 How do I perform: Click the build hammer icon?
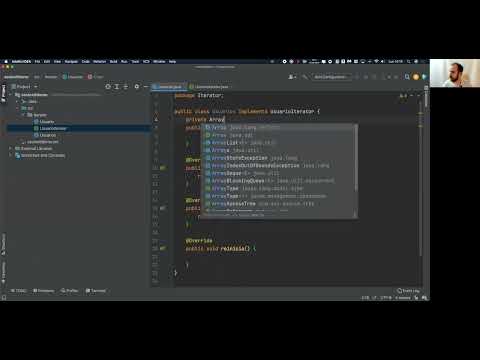[305, 77]
